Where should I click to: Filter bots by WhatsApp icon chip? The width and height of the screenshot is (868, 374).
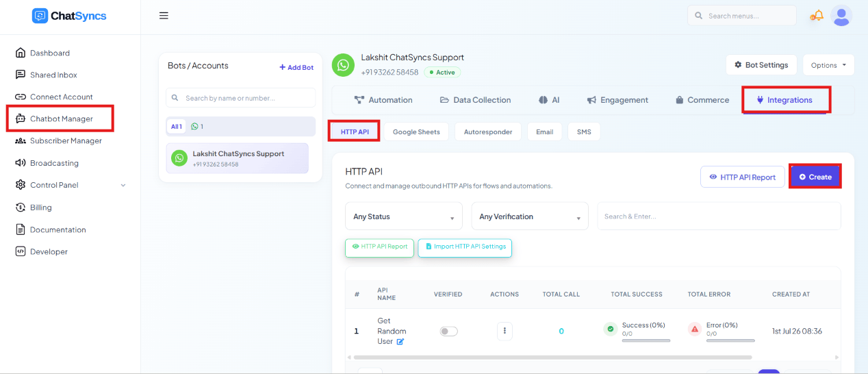(197, 127)
